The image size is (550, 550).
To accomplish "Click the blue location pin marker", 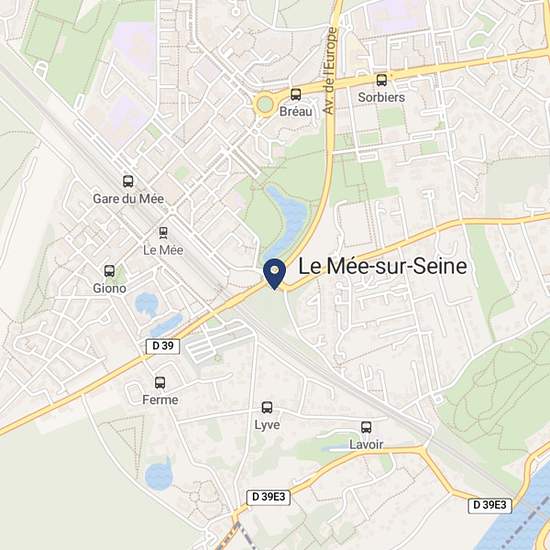I will (x=275, y=274).
